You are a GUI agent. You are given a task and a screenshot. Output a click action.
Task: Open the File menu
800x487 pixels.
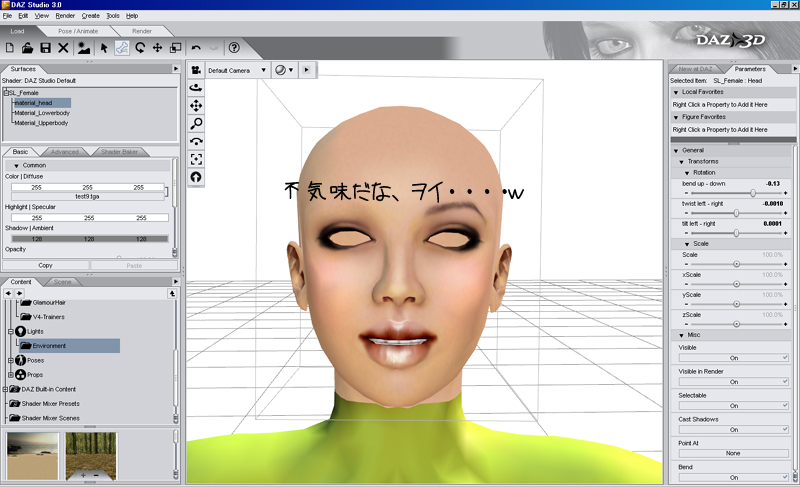7,16
